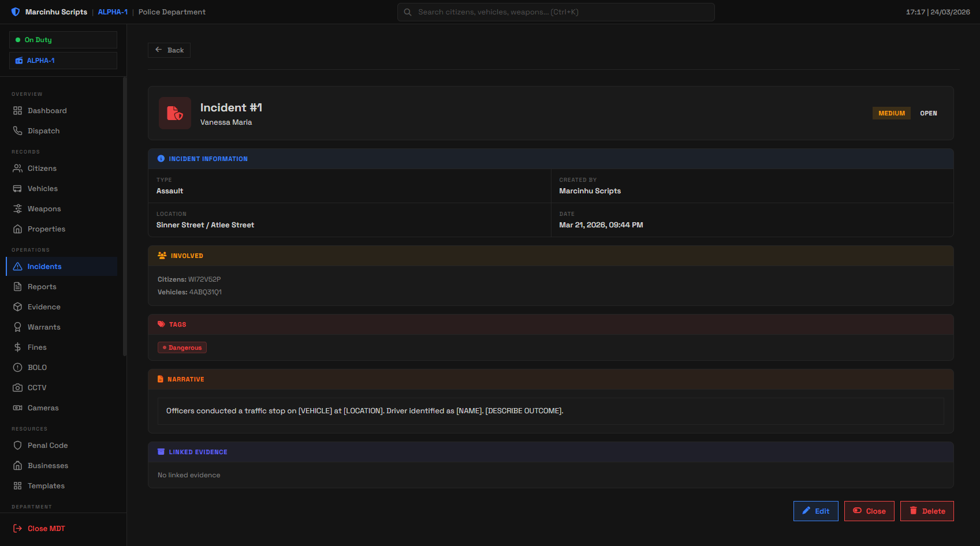The width and height of the screenshot is (980, 546).
Task: Go back using the Back button
Action: pos(169,50)
